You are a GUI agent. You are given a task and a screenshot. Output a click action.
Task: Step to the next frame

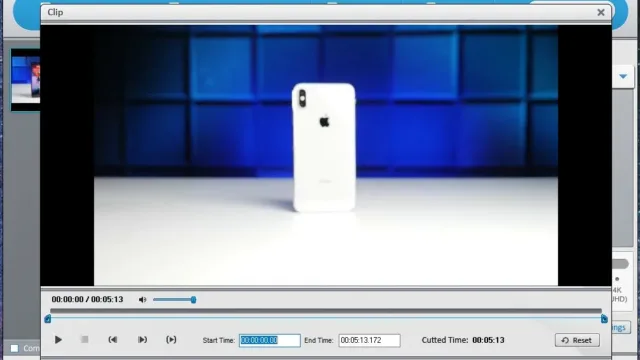pyautogui.click(x=142, y=340)
